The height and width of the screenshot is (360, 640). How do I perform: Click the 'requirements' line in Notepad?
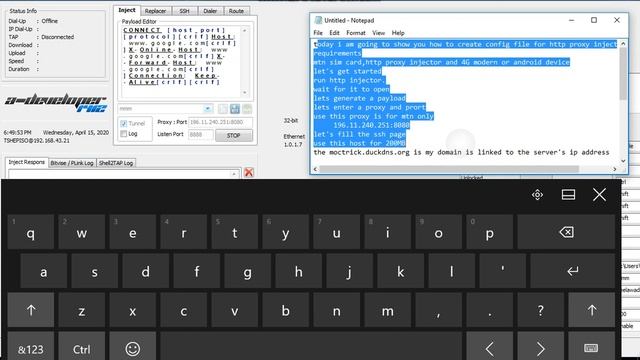tap(338, 53)
